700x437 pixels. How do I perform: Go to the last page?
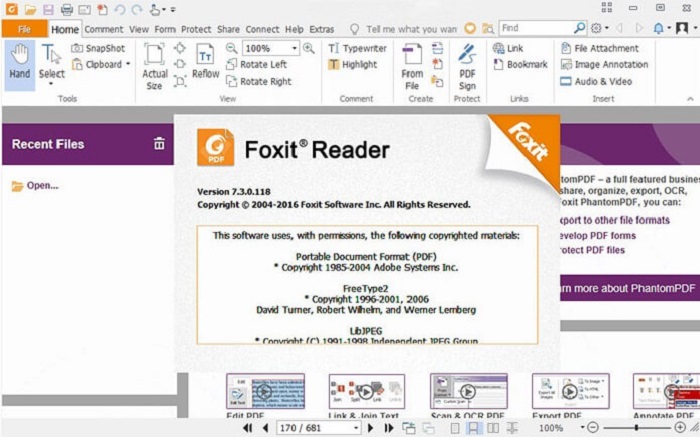tap(389, 428)
